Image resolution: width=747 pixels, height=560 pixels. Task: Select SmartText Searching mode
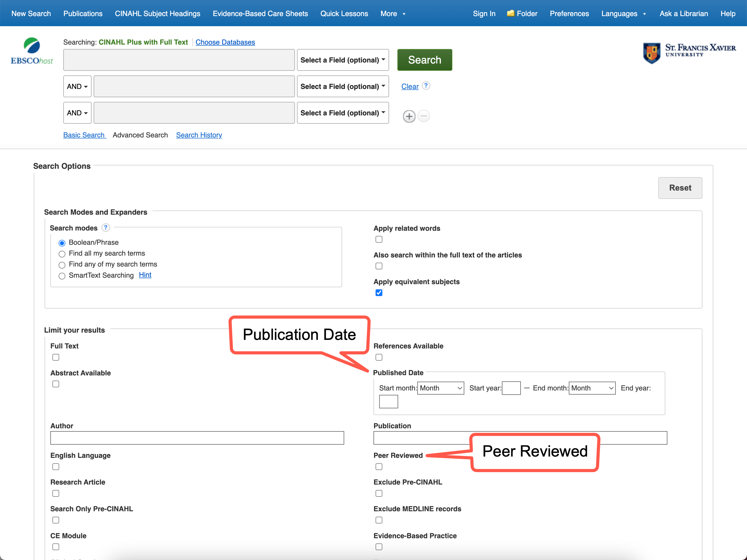pyautogui.click(x=62, y=276)
